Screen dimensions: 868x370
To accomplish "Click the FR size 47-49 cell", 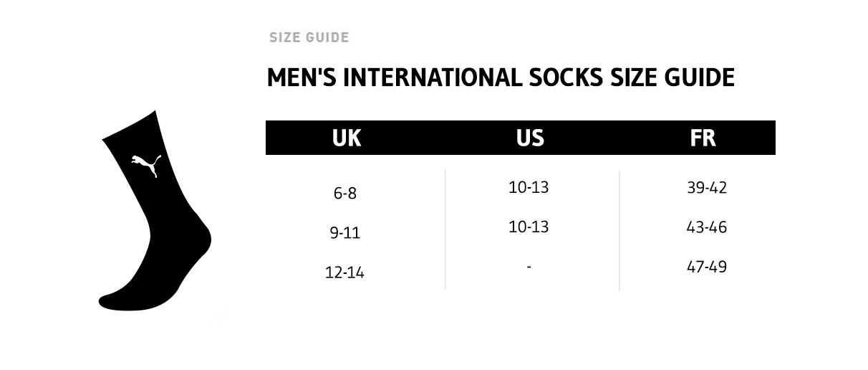I will 706,267.
